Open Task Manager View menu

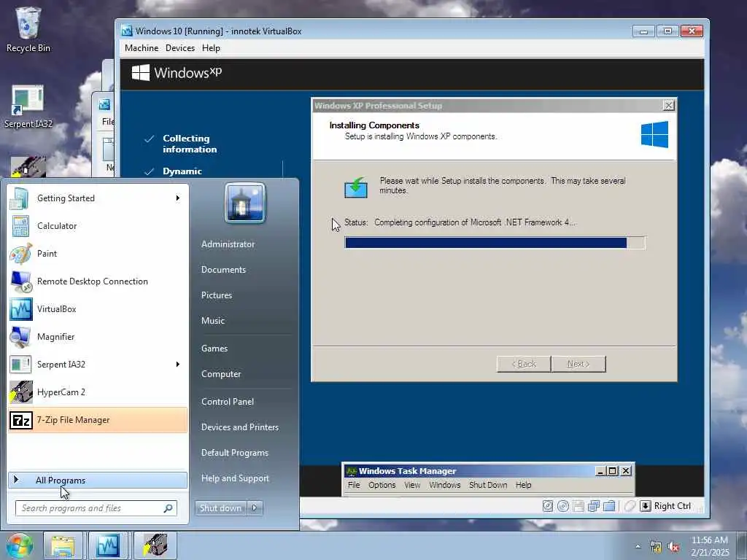[412, 485]
